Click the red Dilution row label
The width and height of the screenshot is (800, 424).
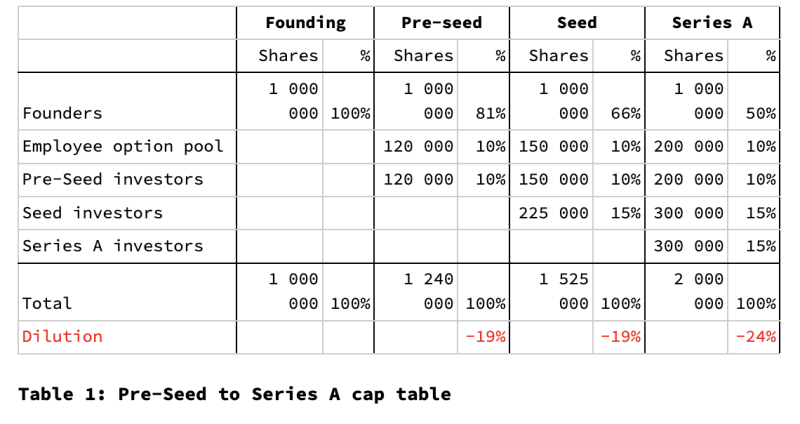tap(62, 336)
